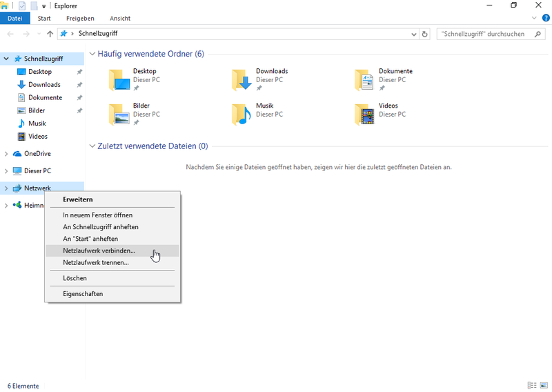Open the address bar history dropdown

click(413, 35)
